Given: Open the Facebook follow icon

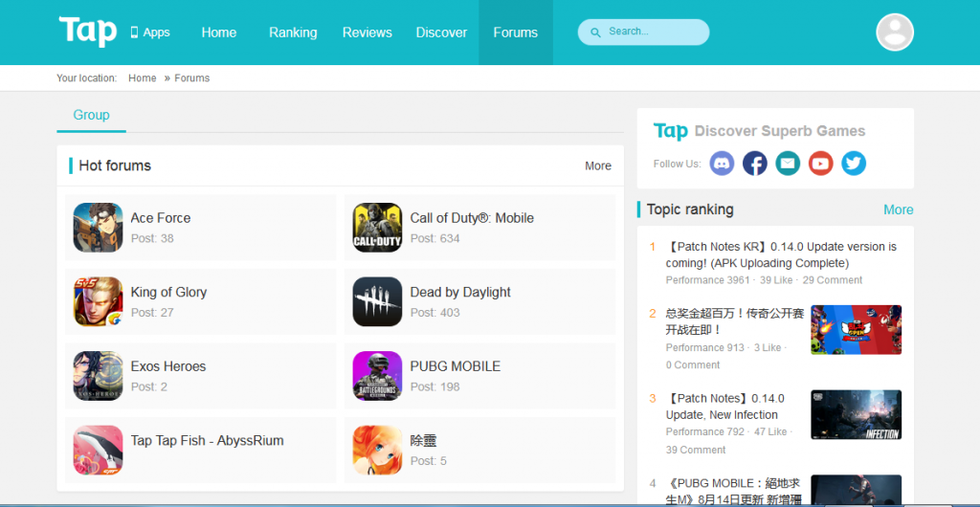Looking at the screenshot, I should pyautogui.click(x=754, y=164).
